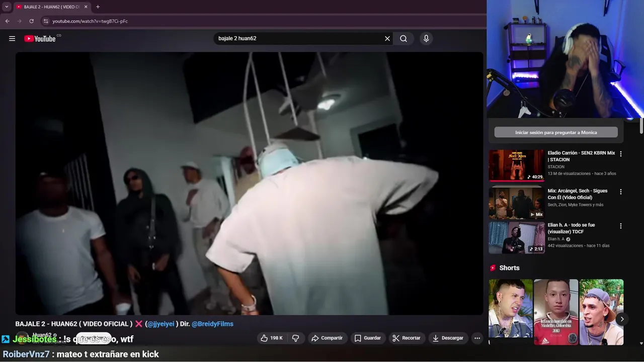Open the tab search dropdown arrow
Viewport: 644px width, 362px height.
7,7
